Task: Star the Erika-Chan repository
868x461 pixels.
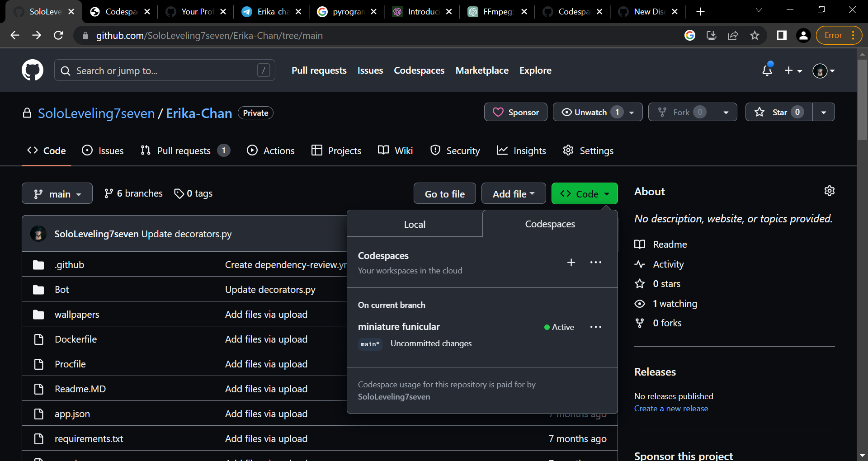Action: 779,112
